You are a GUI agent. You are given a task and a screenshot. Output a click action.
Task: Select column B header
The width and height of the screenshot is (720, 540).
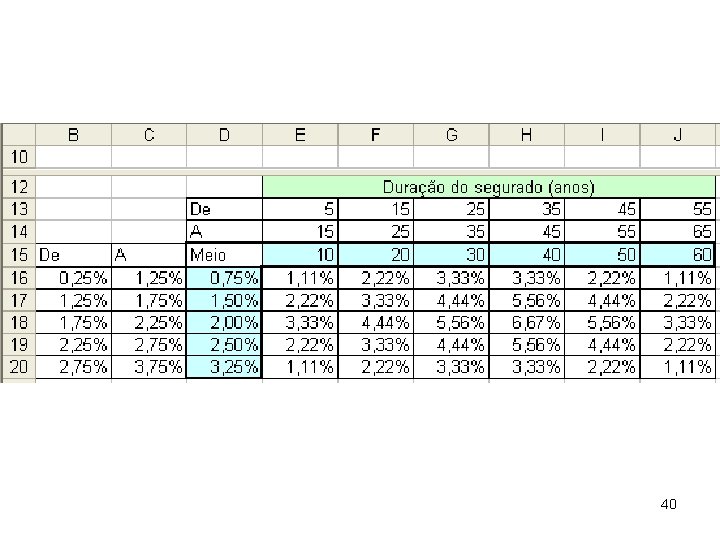pos(74,135)
